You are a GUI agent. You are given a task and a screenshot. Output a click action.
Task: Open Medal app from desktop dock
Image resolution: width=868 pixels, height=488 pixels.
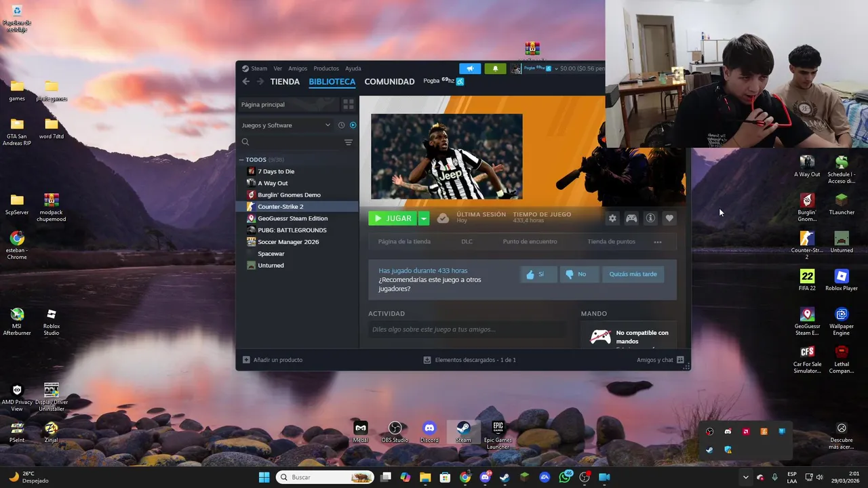(x=361, y=431)
